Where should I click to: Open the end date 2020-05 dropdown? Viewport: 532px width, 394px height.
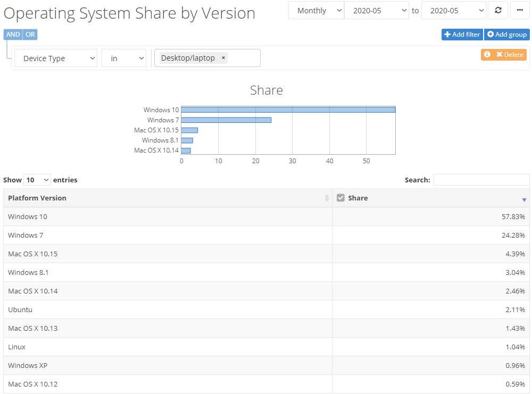click(454, 11)
